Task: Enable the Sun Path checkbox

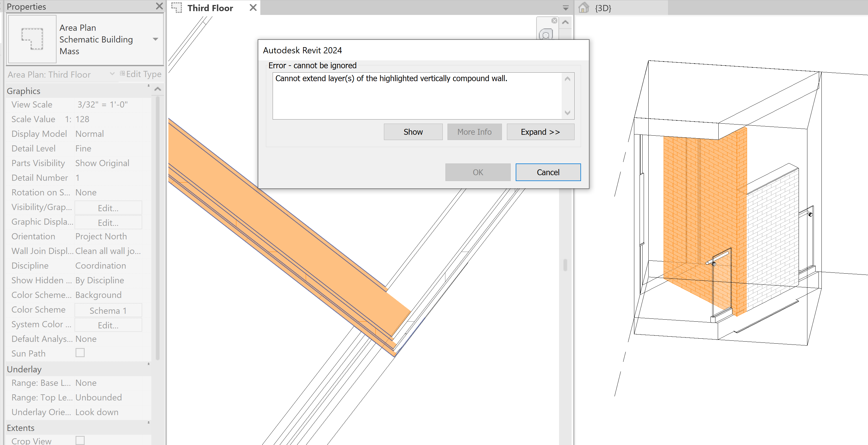Action: coord(80,353)
